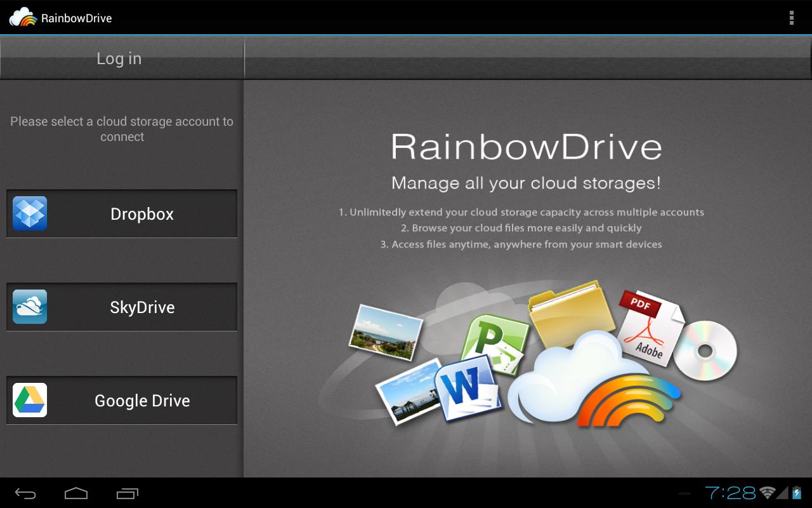Click 'Access files anytime, anywhere' line

[x=521, y=244]
